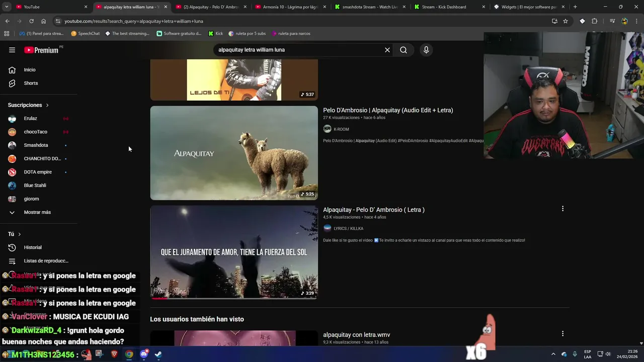
Task: Open options menu for Alpaquitay Pelo D' Ambrosio (Letra)
Action: click(x=562, y=209)
